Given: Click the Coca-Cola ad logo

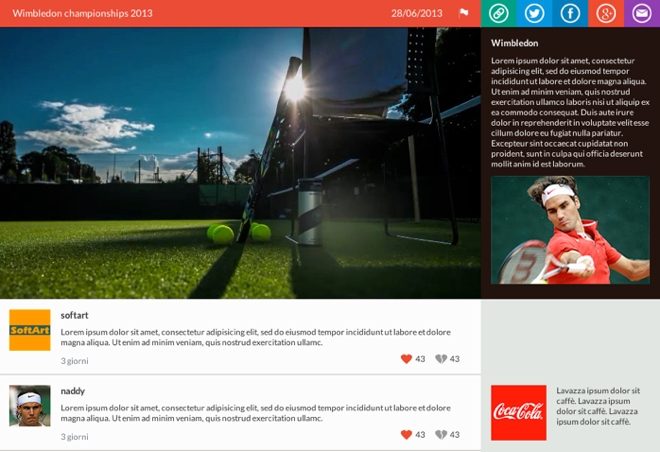Looking at the screenshot, I should 519,412.
